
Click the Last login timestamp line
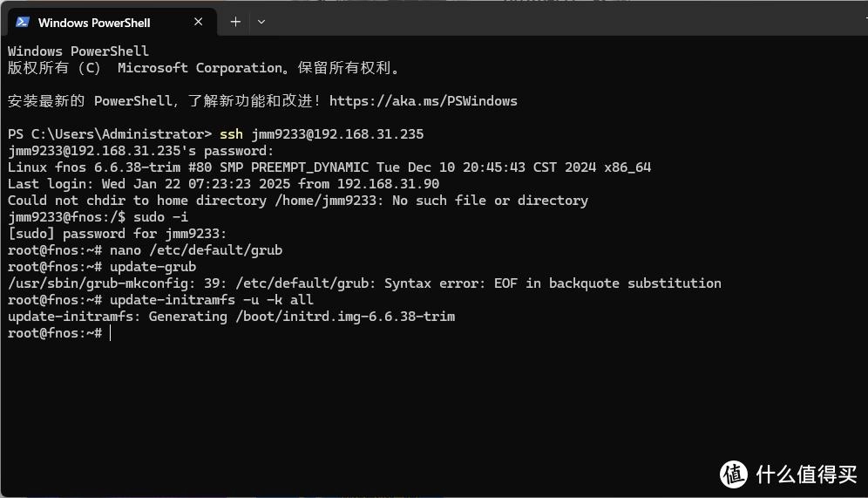[224, 184]
